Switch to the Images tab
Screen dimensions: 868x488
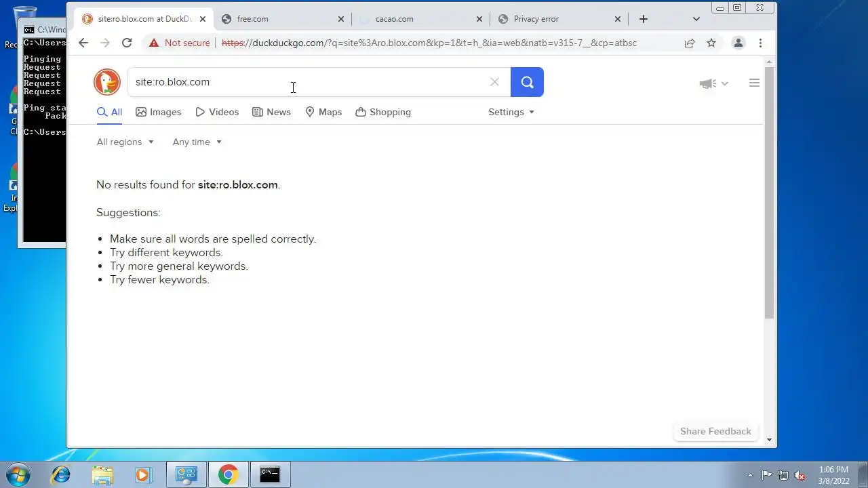159,112
